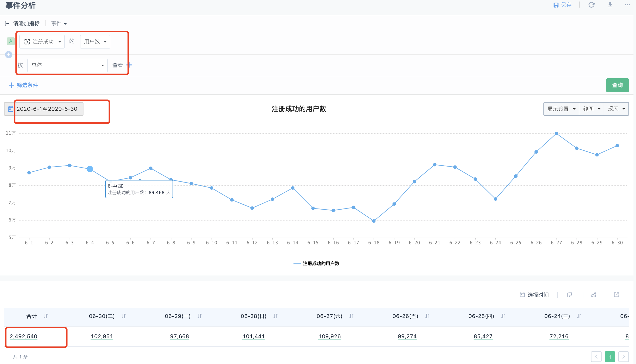Sort by the 06-30(二) column

[124, 316]
